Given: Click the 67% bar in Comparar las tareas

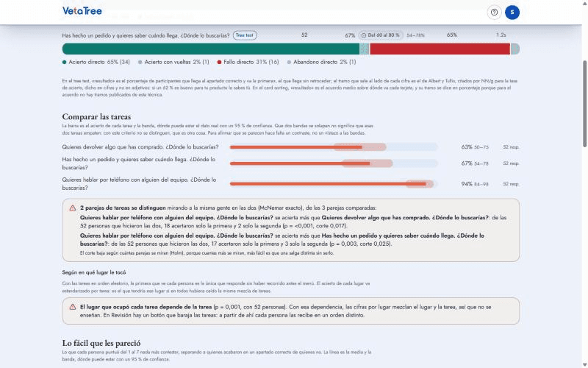Looking at the screenshot, I should [334, 163].
